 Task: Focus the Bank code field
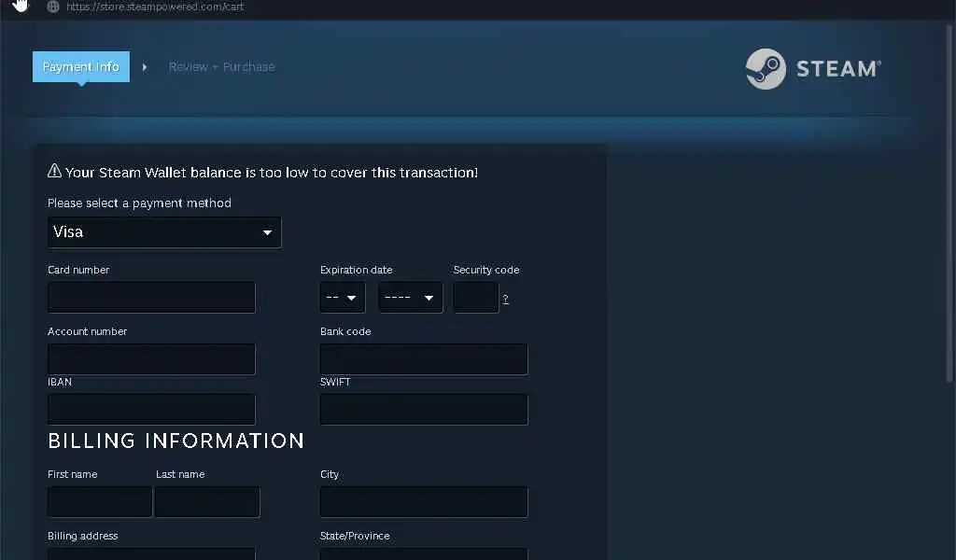tap(424, 359)
